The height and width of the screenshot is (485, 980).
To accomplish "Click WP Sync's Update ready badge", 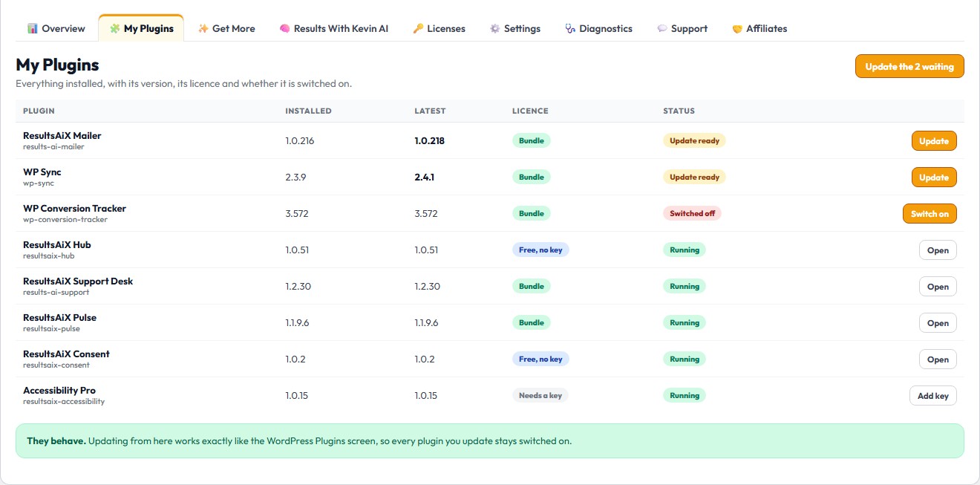I will click(x=694, y=177).
